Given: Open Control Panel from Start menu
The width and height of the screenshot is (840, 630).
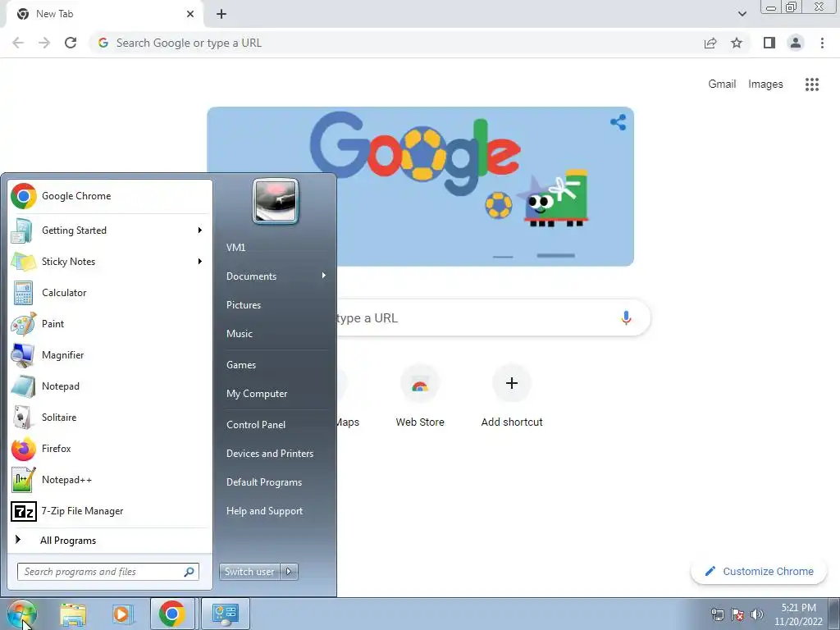Looking at the screenshot, I should [256, 425].
